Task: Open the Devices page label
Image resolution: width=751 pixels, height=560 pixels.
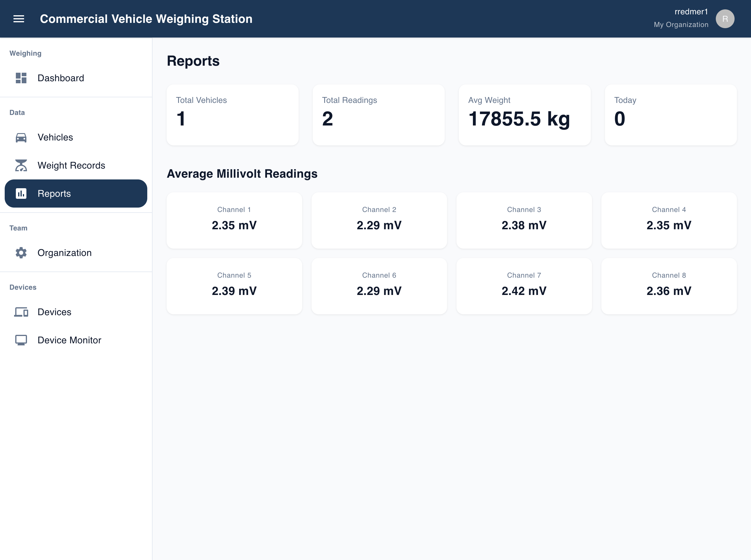Action: pos(54,312)
